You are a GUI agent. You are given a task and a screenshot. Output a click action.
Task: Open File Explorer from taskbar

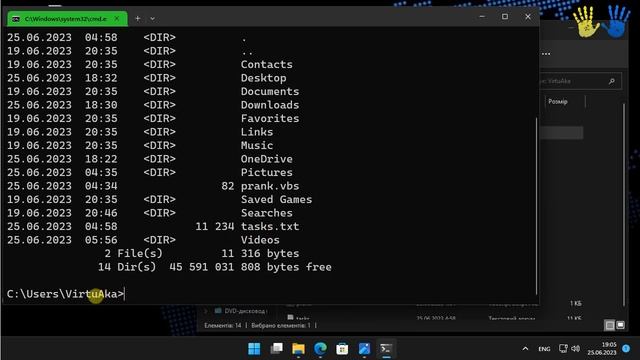[298, 349]
